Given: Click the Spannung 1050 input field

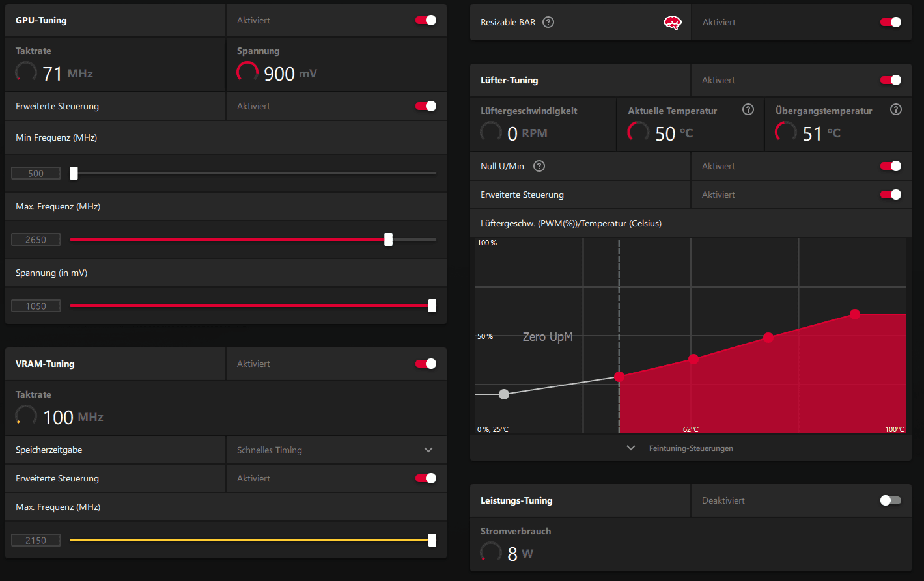Looking at the screenshot, I should click(36, 306).
